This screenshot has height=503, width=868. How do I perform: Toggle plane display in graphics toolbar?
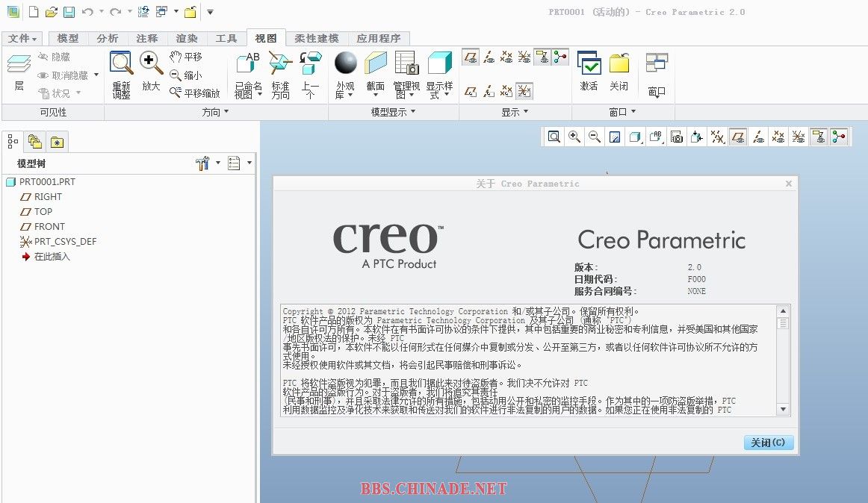(738, 137)
